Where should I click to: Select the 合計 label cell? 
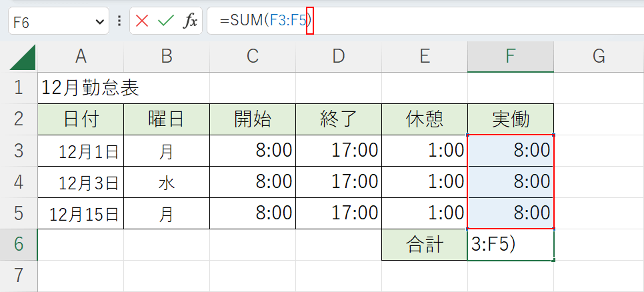pos(424,245)
